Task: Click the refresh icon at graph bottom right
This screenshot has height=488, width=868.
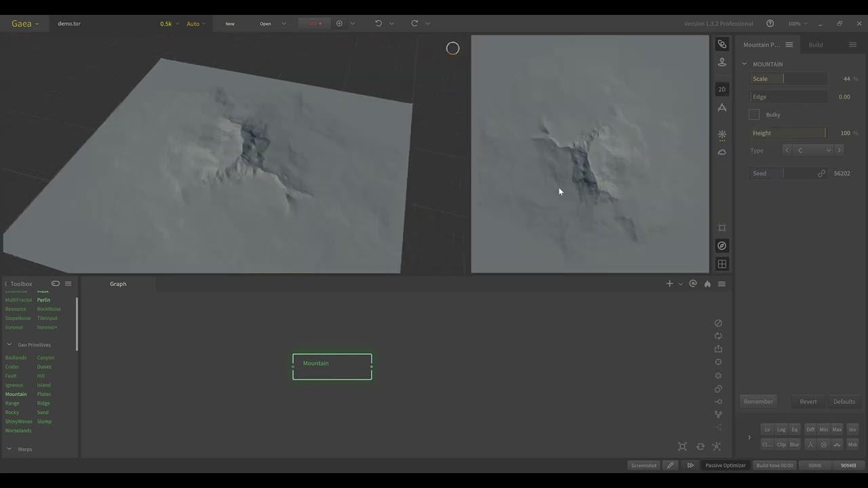Action: pos(701,447)
